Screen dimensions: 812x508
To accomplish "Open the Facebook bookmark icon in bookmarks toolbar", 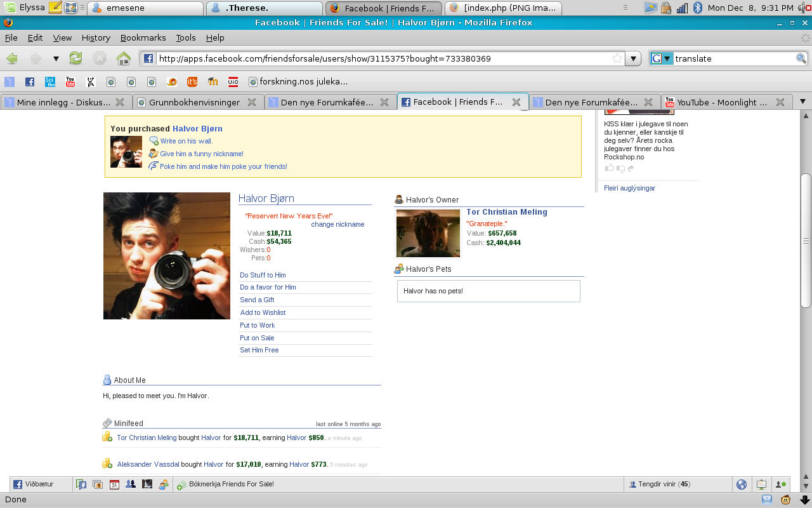I will (x=29, y=81).
